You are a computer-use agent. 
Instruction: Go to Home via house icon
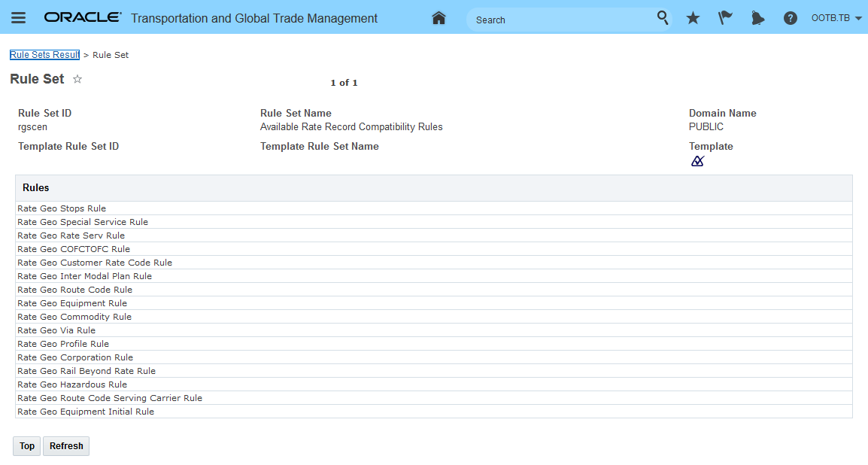(x=439, y=18)
